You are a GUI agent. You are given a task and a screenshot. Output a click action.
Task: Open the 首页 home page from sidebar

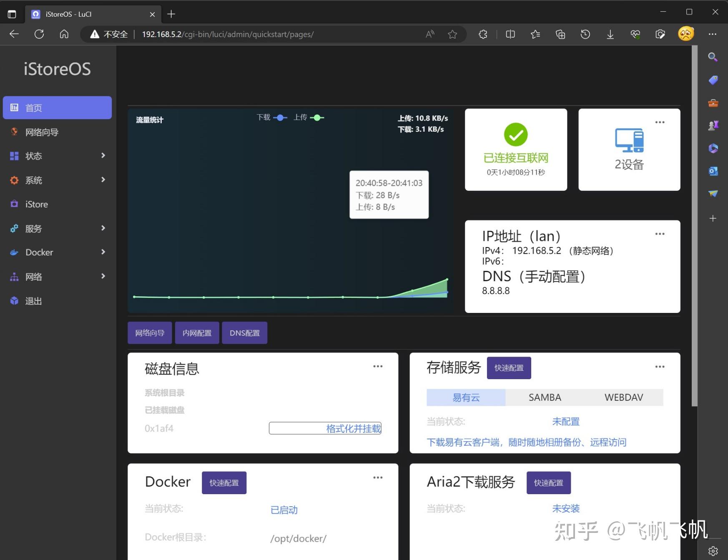pyautogui.click(x=33, y=107)
